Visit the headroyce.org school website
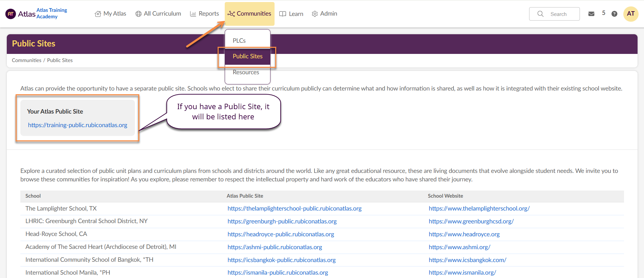Screen dimensions: 644x278 pos(464,234)
